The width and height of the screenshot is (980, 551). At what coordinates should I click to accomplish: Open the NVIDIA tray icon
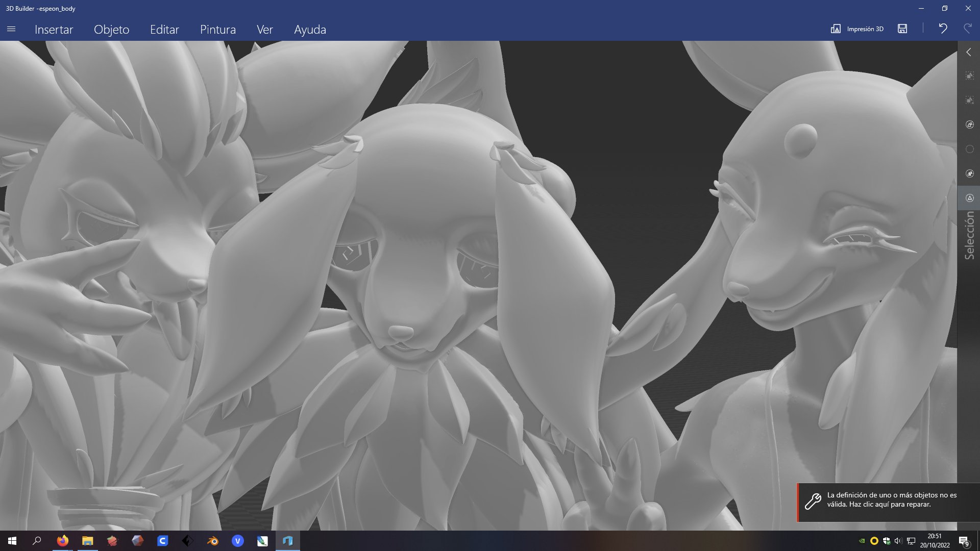(x=862, y=541)
